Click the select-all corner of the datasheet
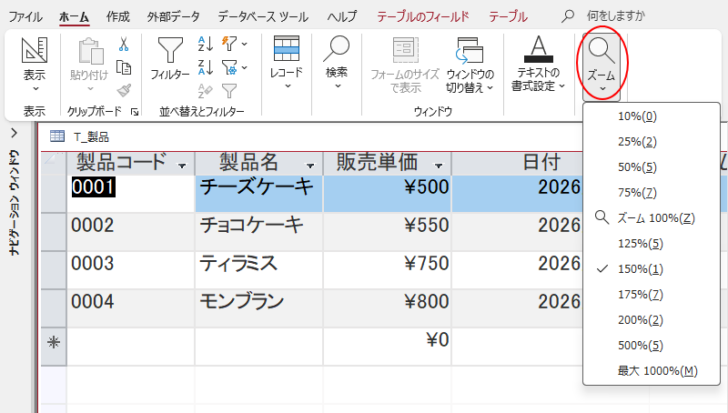 click(x=54, y=162)
